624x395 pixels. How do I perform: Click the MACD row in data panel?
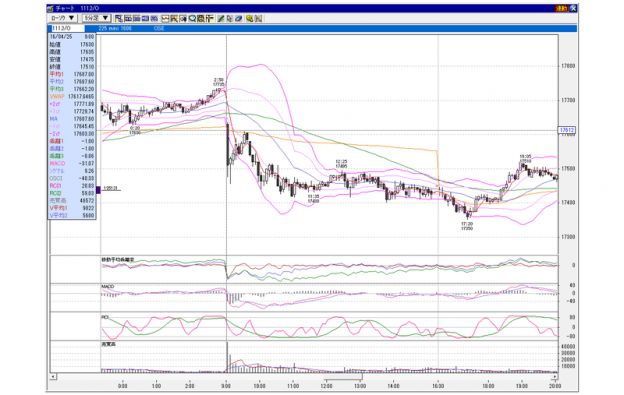pos(72,163)
